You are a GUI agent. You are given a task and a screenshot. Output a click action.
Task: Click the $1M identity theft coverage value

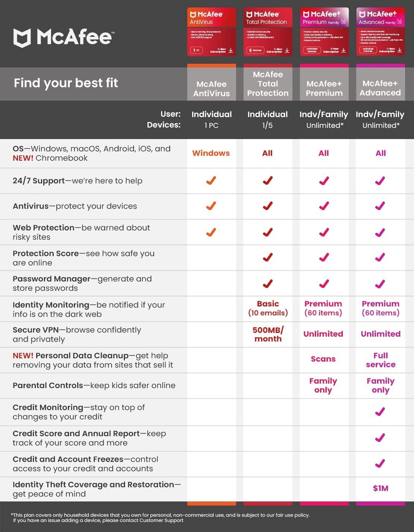tap(380, 488)
